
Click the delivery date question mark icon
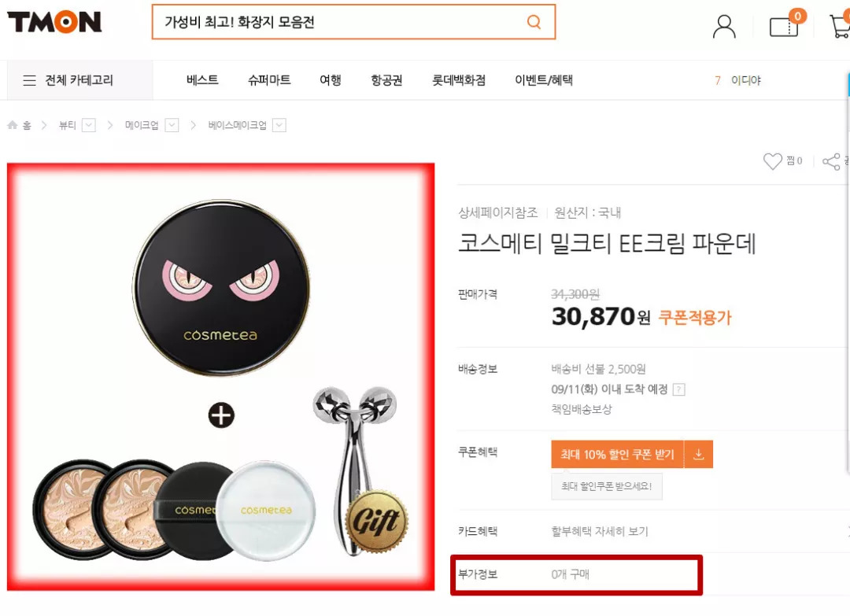[x=680, y=389]
